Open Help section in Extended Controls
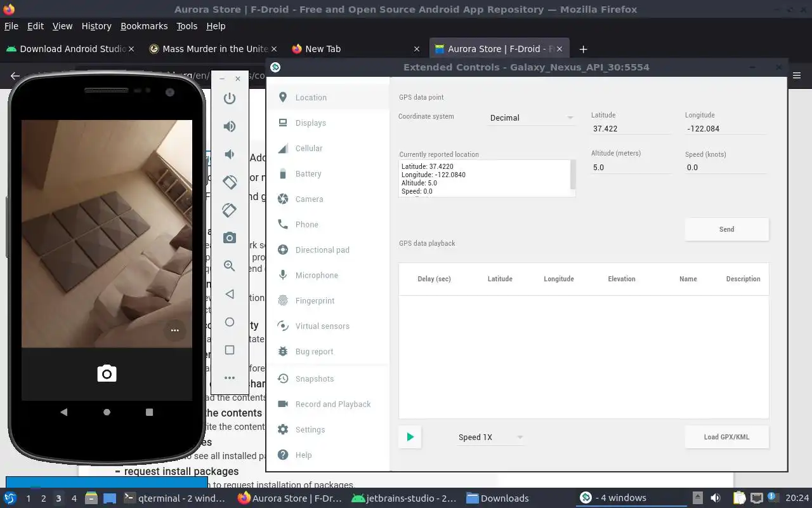 (328, 455)
